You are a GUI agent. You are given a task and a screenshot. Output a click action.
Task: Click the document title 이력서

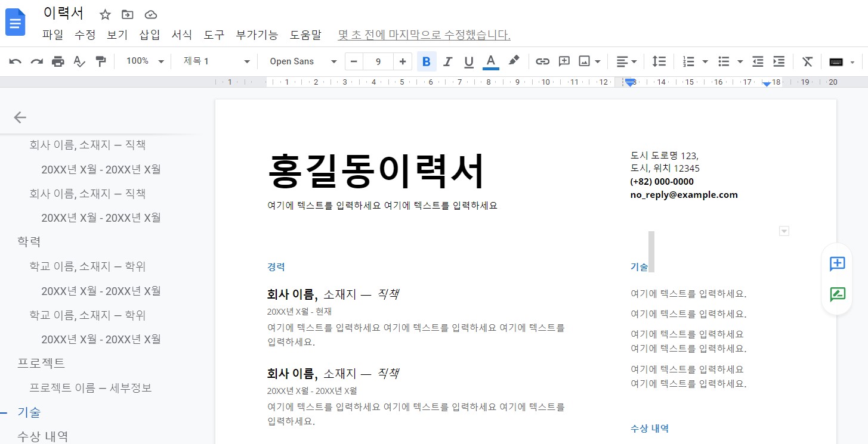[x=64, y=14]
